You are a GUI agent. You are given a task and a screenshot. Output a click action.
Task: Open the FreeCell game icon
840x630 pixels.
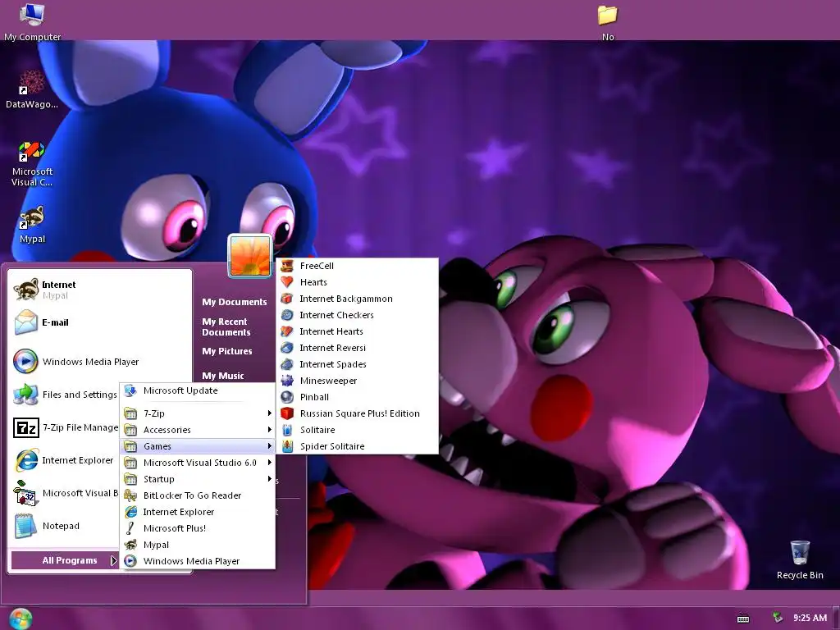point(287,266)
